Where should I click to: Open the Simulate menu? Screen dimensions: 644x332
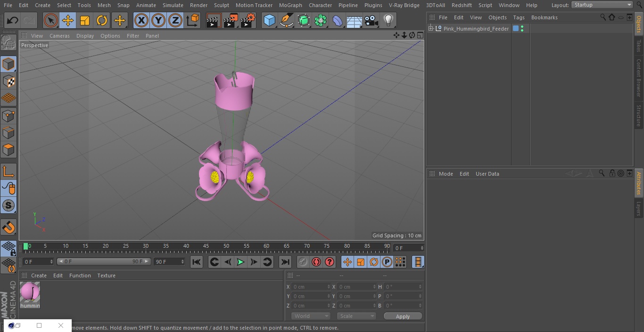[x=173, y=5]
